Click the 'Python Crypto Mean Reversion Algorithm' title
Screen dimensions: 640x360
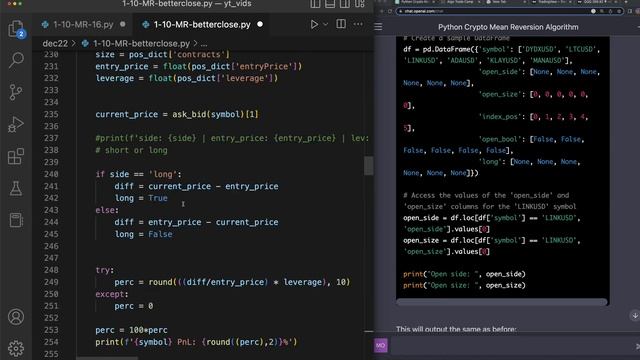[508, 27]
